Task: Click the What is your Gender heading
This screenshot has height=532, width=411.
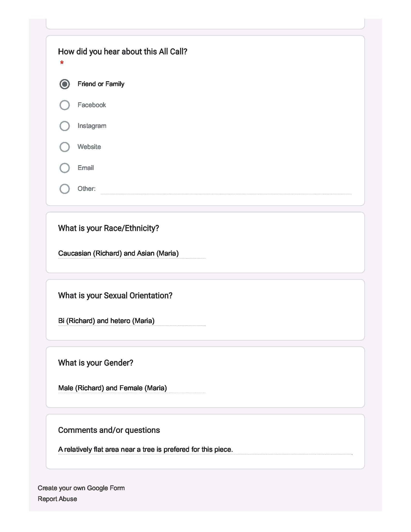Action: click(x=95, y=363)
